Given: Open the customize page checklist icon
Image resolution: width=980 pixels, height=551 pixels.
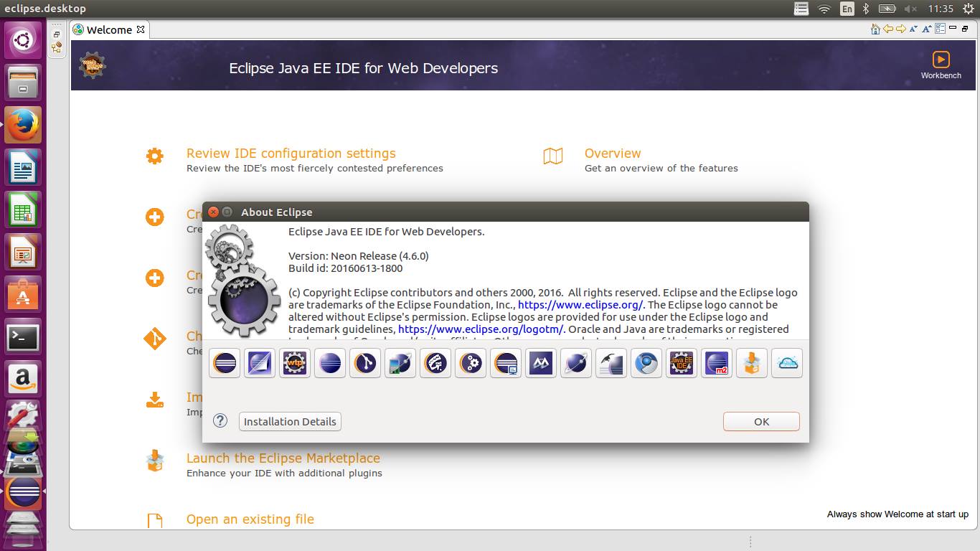Looking at the screenshot, I should tap(941, 29).
